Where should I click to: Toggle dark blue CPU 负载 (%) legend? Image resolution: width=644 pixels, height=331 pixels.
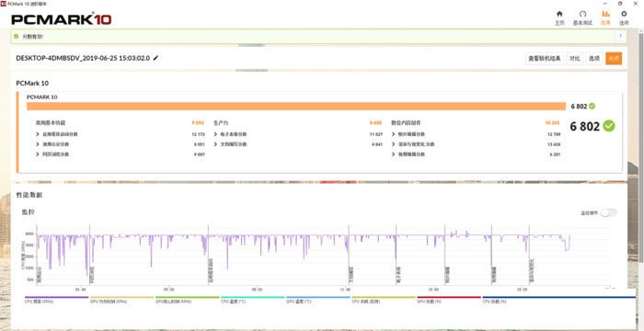click(558, 300)
